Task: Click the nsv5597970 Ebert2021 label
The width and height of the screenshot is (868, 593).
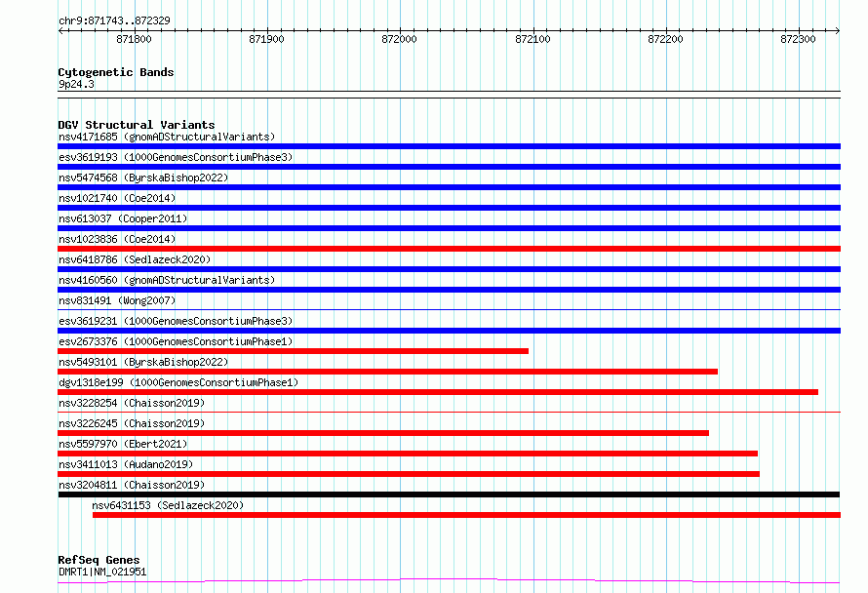Action: (x=123, y=444)
